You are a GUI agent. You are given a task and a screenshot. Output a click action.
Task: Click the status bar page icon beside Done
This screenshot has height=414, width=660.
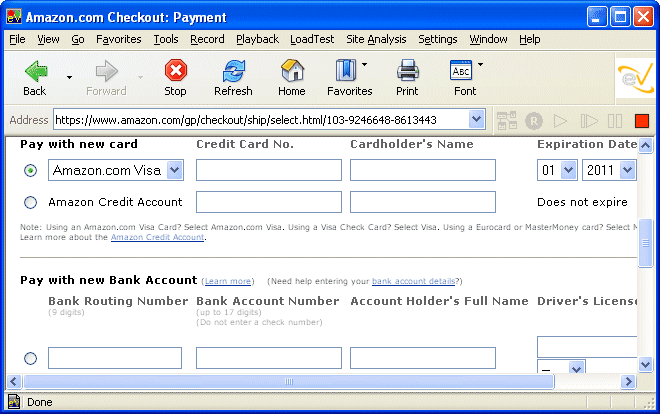pyautogui.click(x=14, y=402)
